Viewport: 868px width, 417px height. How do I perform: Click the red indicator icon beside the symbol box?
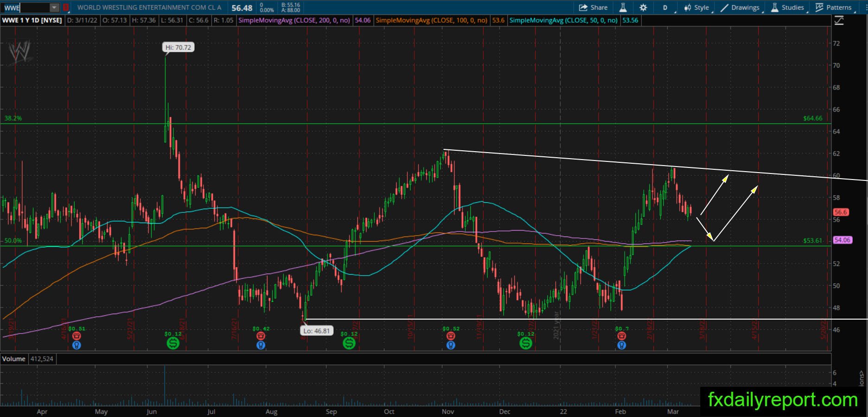pos(66,7)
